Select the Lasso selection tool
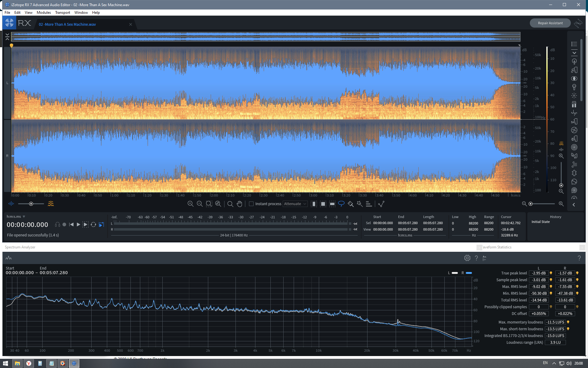Screen dimensions: 588x368 click(x=341, y=204)
